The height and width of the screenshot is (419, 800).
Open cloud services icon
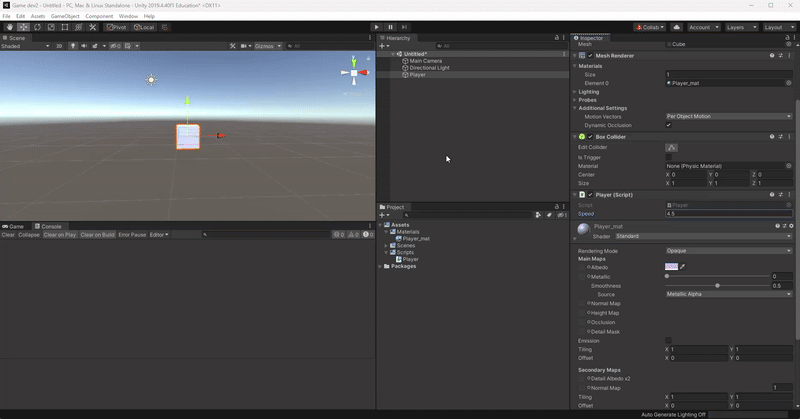[677, 27]
